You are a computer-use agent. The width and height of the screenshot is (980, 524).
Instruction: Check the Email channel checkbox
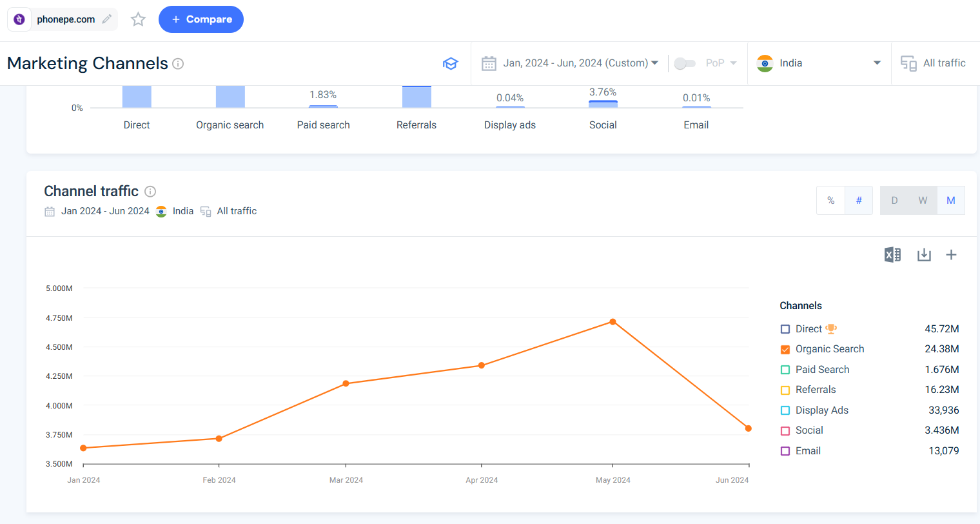[785, 451]
